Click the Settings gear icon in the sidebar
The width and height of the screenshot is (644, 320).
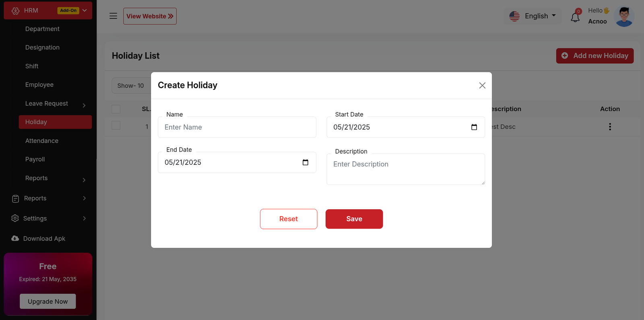point(15,218)
